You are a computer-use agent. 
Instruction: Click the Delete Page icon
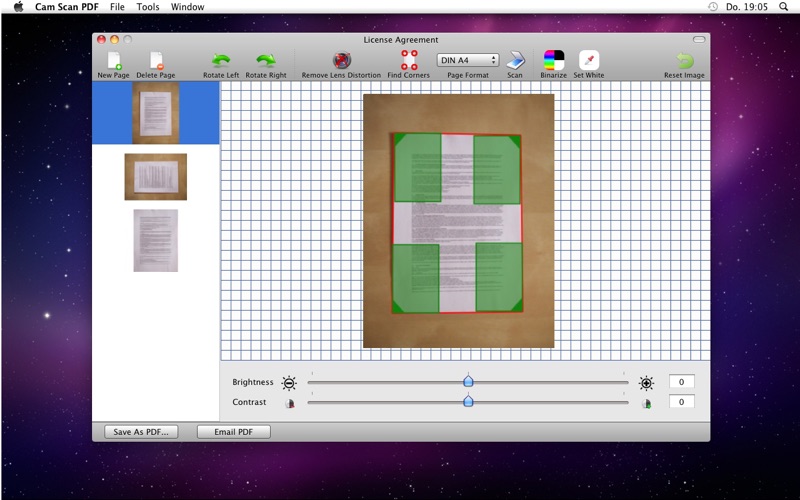coord(156,61)
